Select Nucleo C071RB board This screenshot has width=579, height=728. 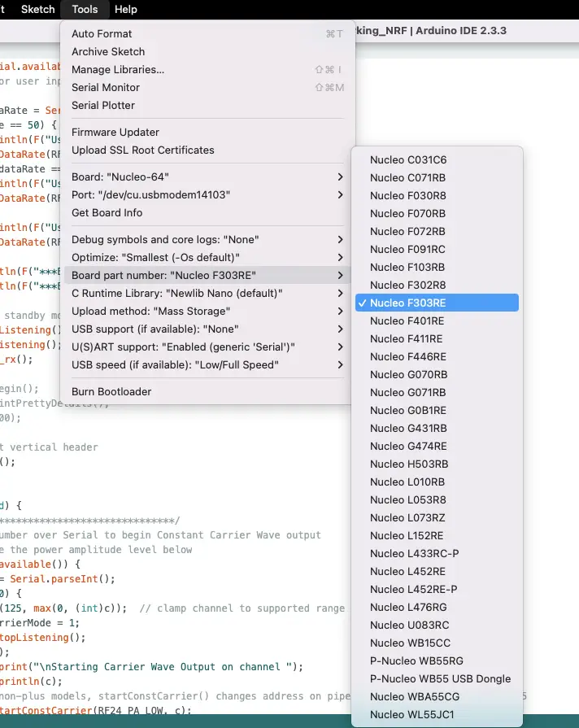pos(437,178)
